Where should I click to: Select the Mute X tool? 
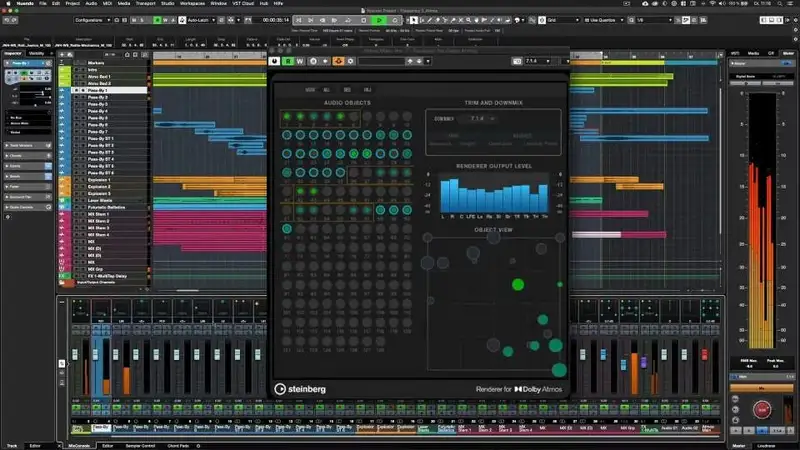coord(461,20)
